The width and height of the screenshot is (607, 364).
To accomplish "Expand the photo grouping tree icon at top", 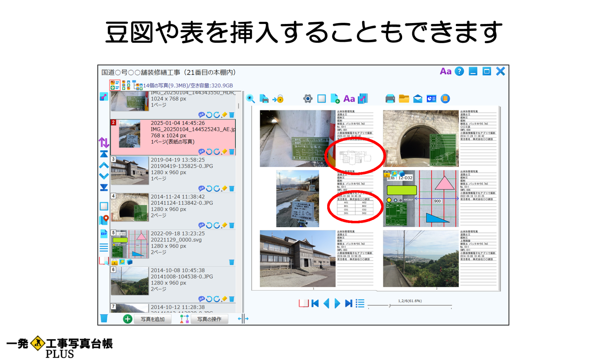I will click(x=138, y=85).
